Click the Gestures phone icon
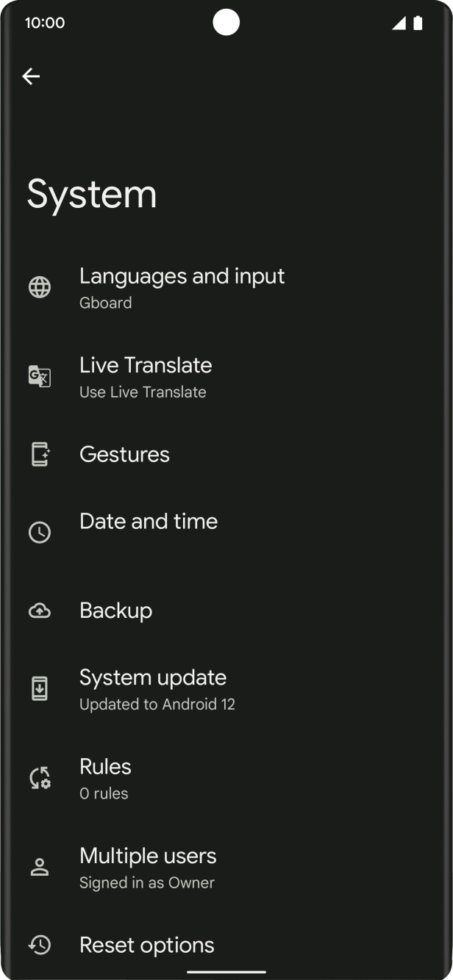This screenshot has width=453, height=980. 39,454
